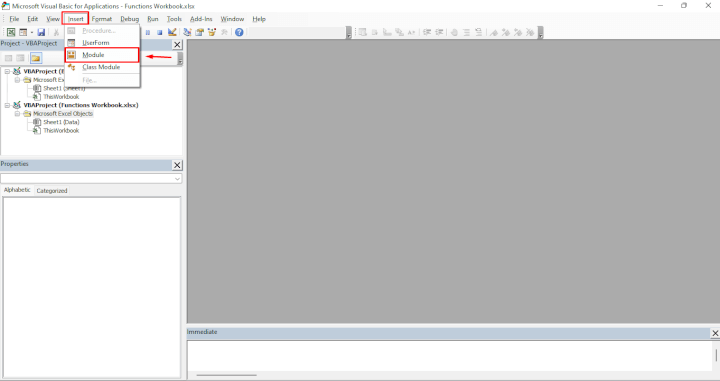The width and height of the screenshot is (720, 381).
Task: Click View Object icon in Project panel
Action: pyautogui.click(x=21, y=58)
